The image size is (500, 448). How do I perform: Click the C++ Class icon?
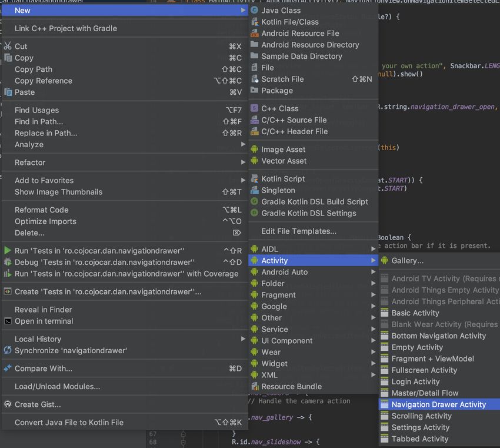point(254,108)
